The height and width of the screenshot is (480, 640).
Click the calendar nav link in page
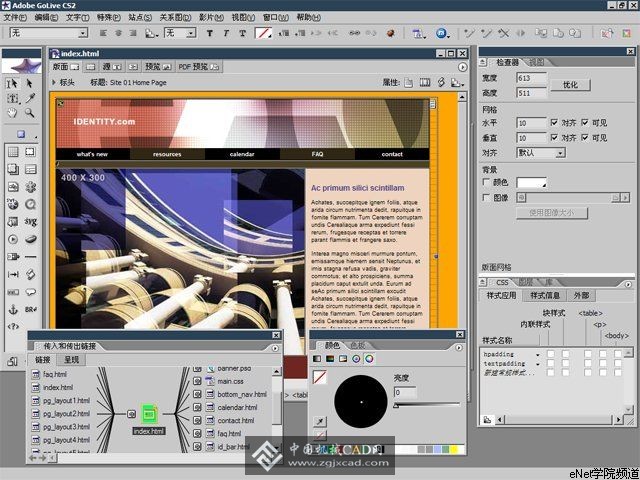[242, 154]
